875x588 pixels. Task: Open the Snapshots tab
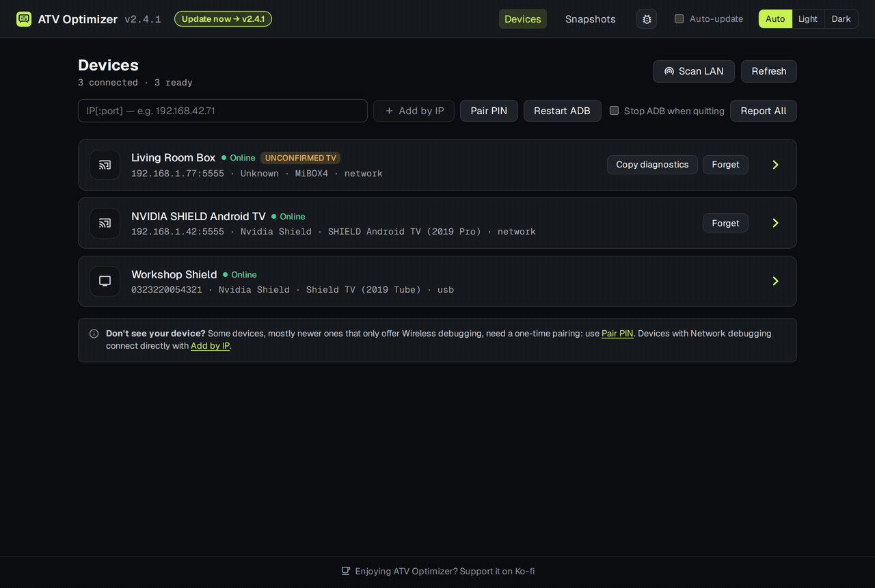click(x=591, y=19)
